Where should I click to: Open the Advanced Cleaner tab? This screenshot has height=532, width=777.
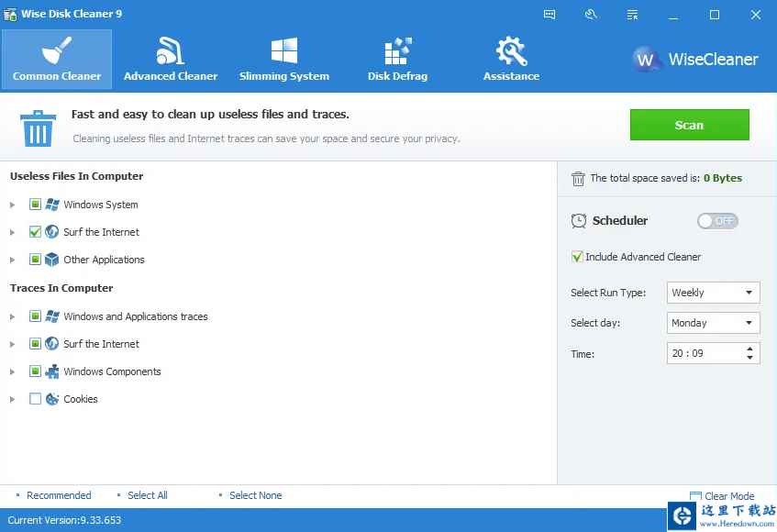tap(171, 59)
